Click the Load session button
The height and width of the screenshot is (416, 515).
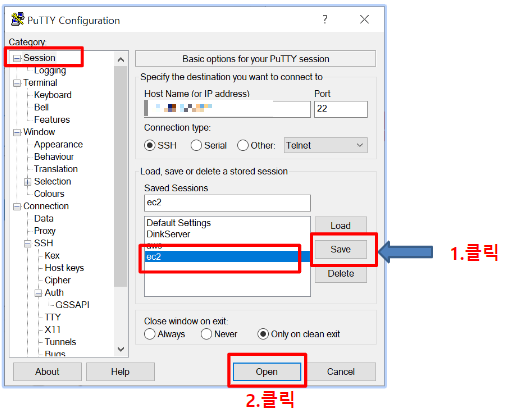click(341, 226)
